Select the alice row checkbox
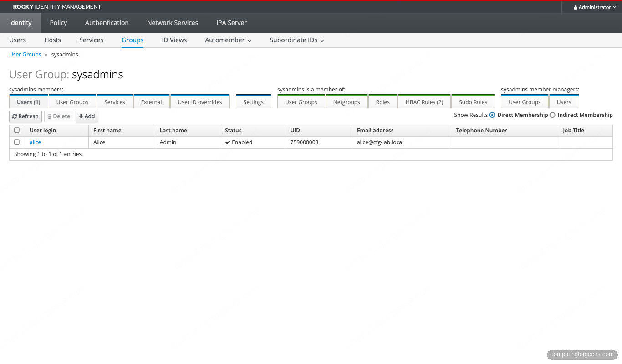This screenshot has width=622, height=364. point(17,142)
